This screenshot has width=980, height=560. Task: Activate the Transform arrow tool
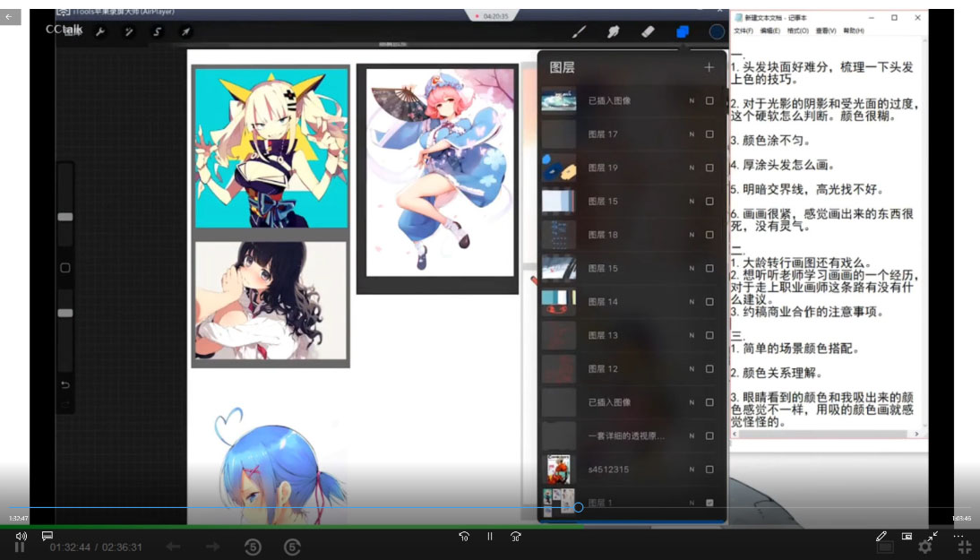click(185, 31)
